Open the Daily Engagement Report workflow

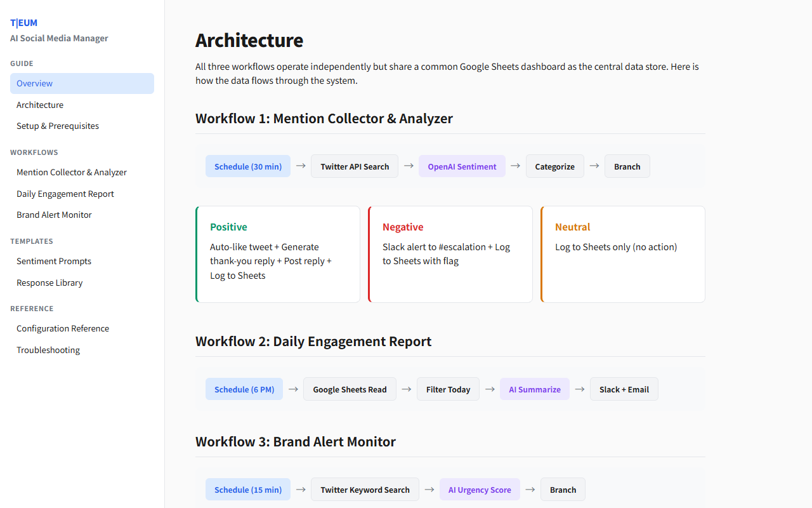pos(65,194)
